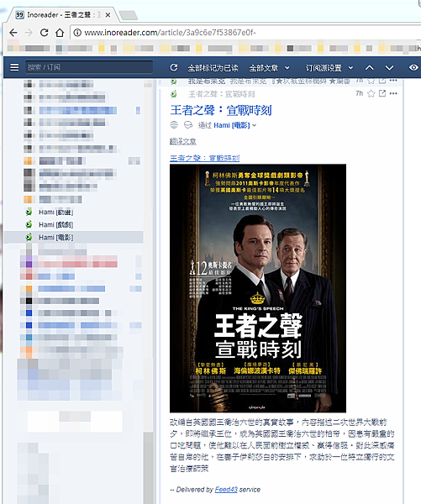Click the browser reload button
The image size is (421, 504).
click(x=45, y=33)
